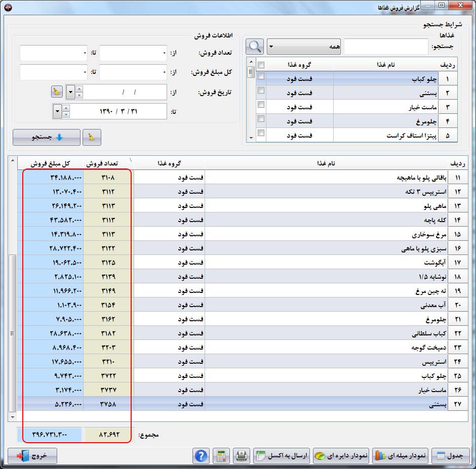
Task: Select the دمپخت گوجه row
Action: click(243, 348)
